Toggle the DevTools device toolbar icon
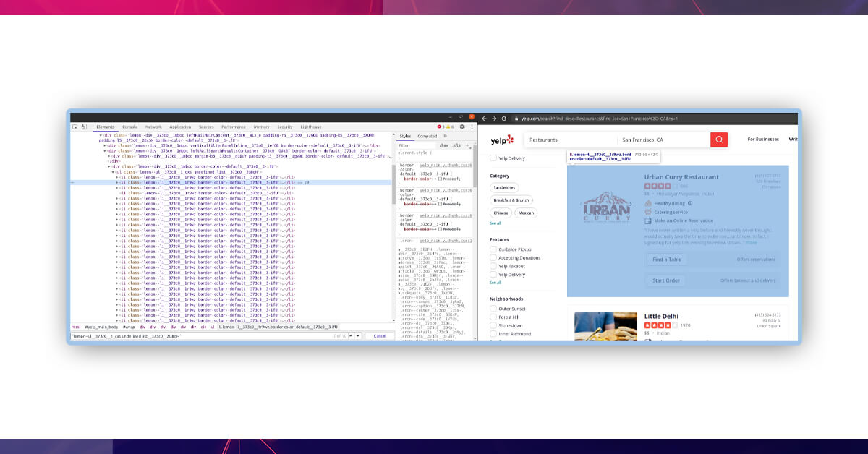This screenshot has height=454, width=868. 83,127
